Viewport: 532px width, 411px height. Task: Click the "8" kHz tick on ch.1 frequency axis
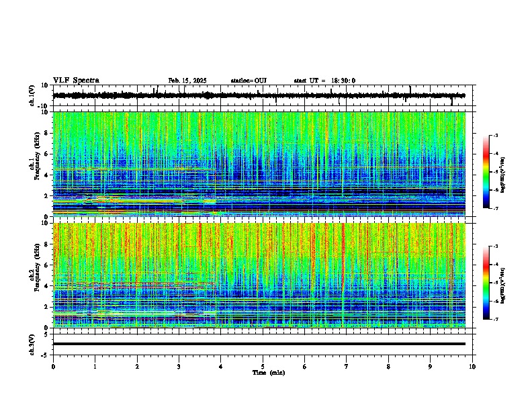point(46,133)
